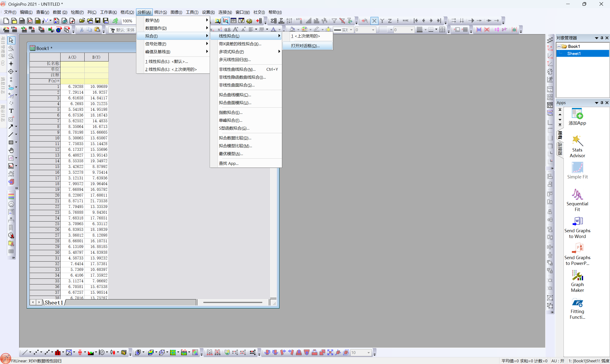Click the mask M icon
The height and width of the screenshot is (364, 610).
tap(479, 30)
